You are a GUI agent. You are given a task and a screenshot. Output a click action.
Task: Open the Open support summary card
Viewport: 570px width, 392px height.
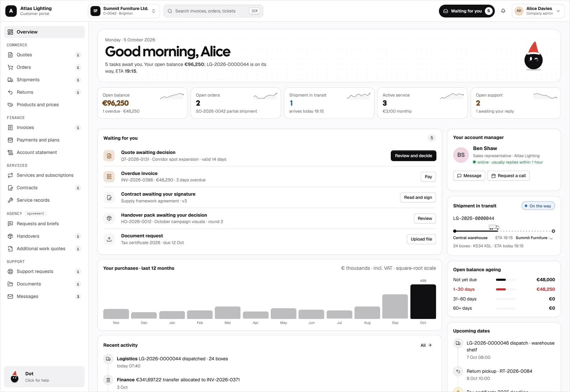(x=516, y=103)
